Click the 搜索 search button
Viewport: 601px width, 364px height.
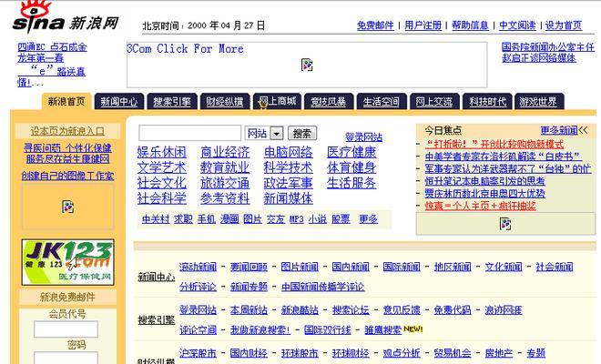[302, 134]
